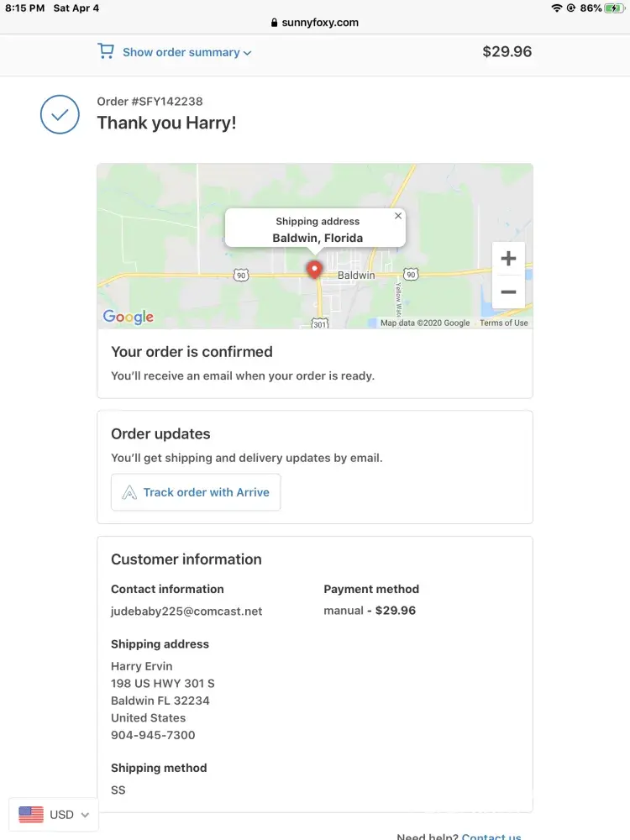The image size is (630, 840).
Task: Tap the battery status indicator
Action: click(x=614, y=8)
